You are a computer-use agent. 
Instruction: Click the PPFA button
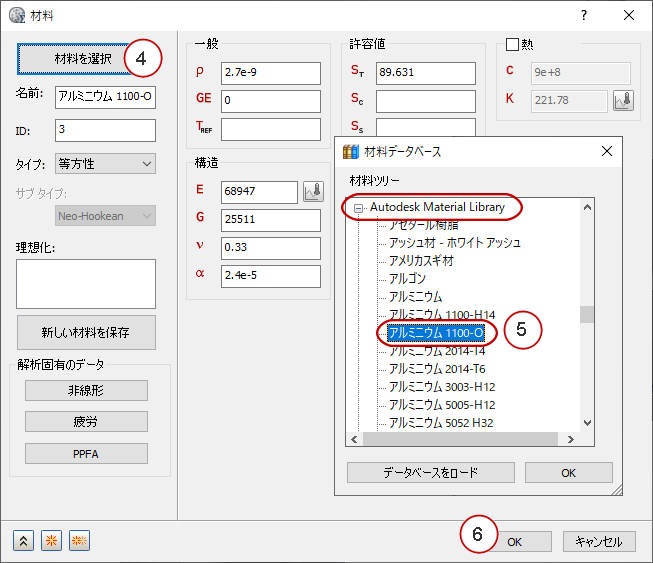pyautogui.click(x=86, y=453)
